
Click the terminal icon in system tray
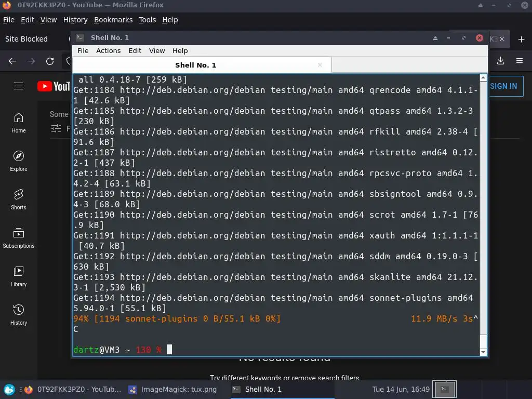444,389
